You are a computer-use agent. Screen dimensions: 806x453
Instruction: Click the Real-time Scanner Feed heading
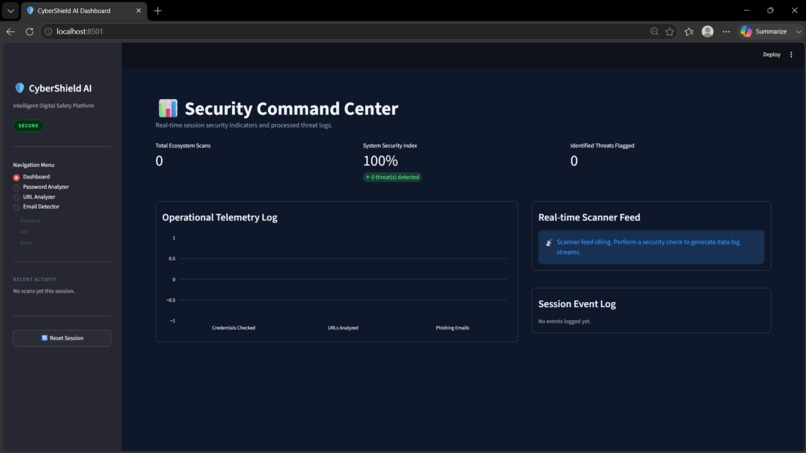[x=589, y=218]
